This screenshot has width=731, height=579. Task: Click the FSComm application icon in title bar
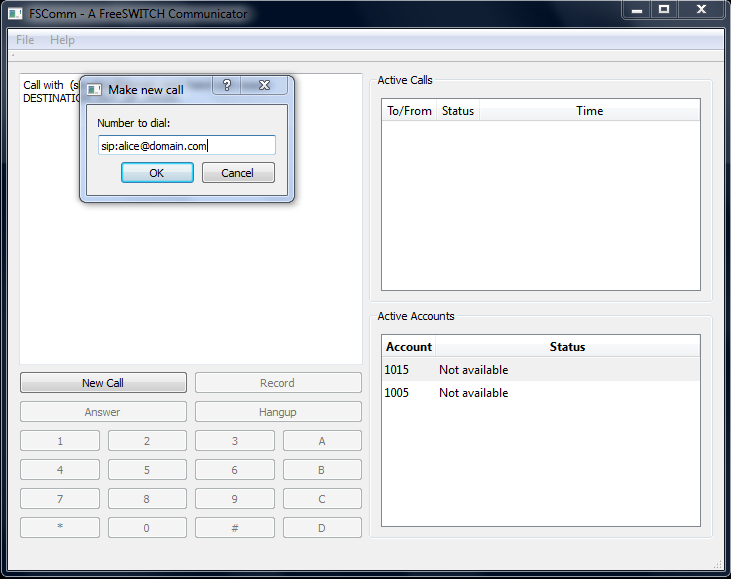click(15, 14)
